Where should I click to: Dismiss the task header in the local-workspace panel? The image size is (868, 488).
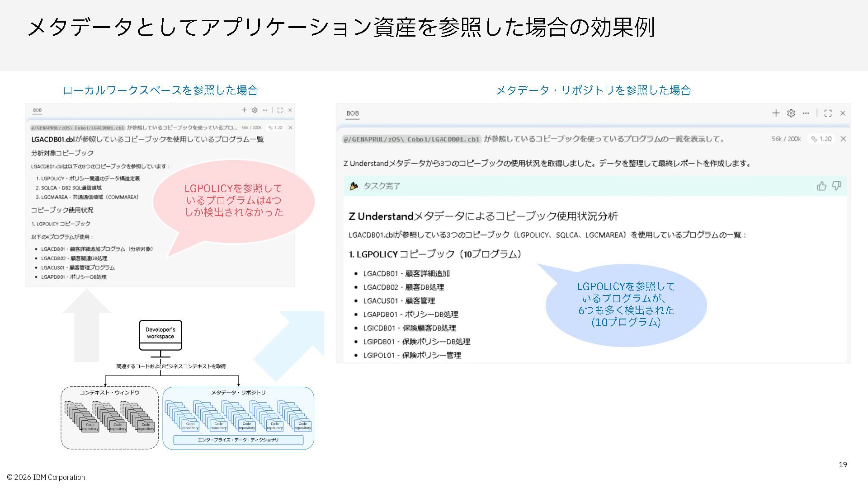[x=290, y=127]
